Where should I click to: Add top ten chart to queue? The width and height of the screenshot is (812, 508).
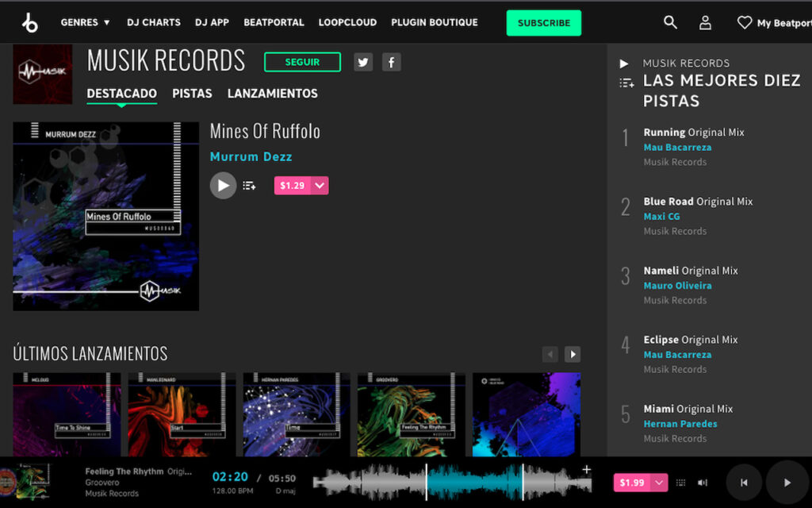click(626, 83)
